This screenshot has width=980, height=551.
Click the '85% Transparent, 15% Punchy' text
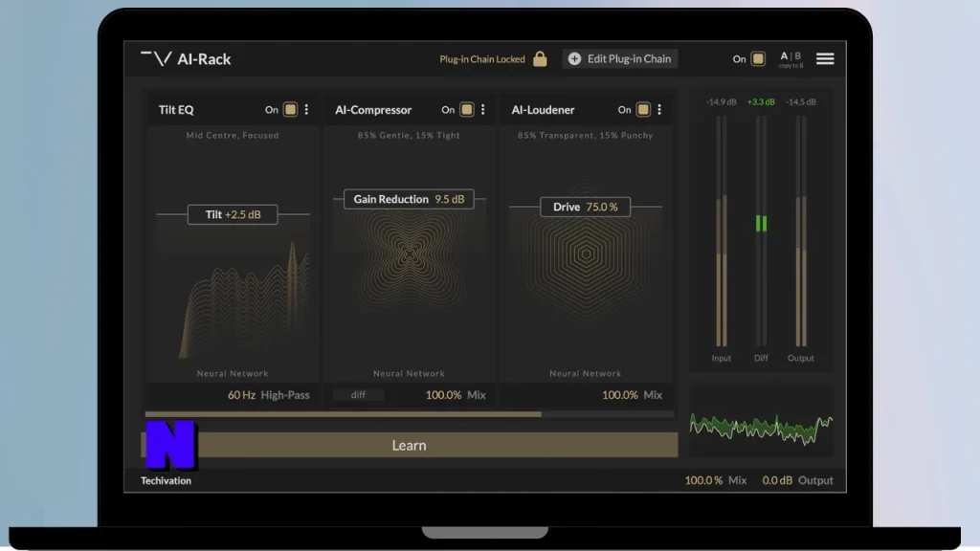(x=585, y=135)
